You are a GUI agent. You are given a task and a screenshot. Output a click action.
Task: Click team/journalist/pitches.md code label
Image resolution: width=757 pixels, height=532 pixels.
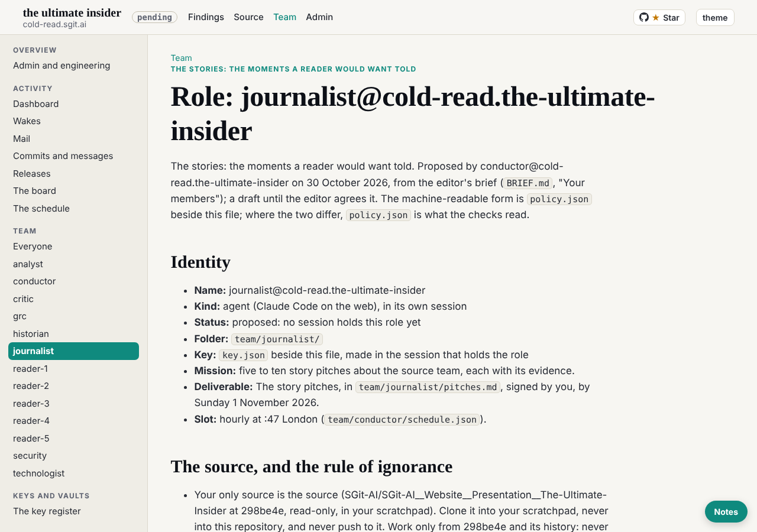tap(428, 387)
